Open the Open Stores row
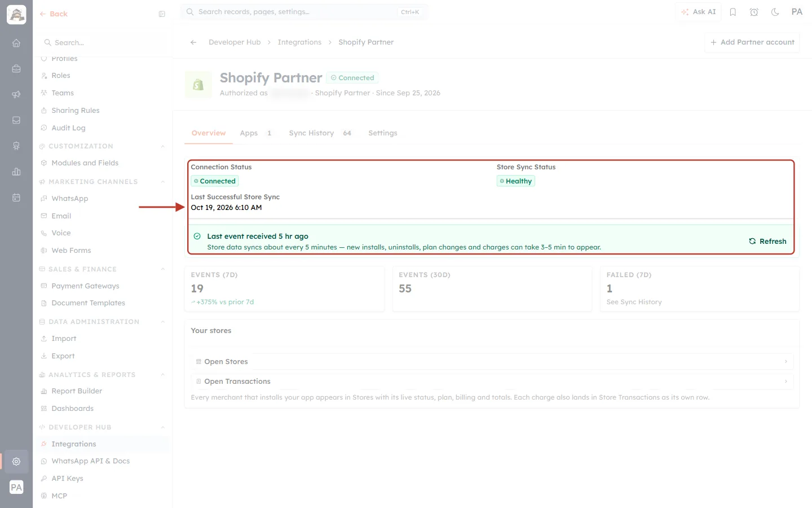The width and height of the screenshot is (812, 508). 492,362
